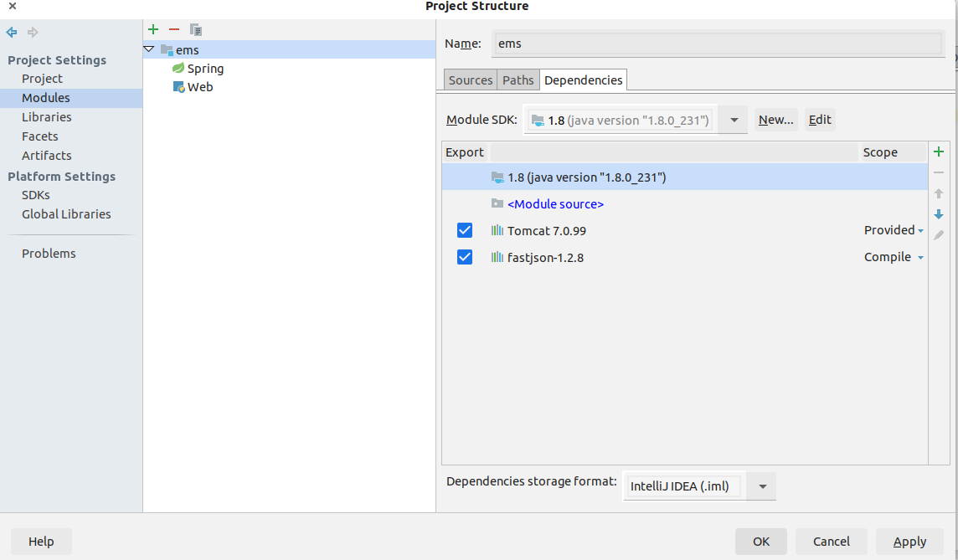The height and width of the screenshot is (560, 958).
Task: Click the New... SDK button
Action: 776,120
